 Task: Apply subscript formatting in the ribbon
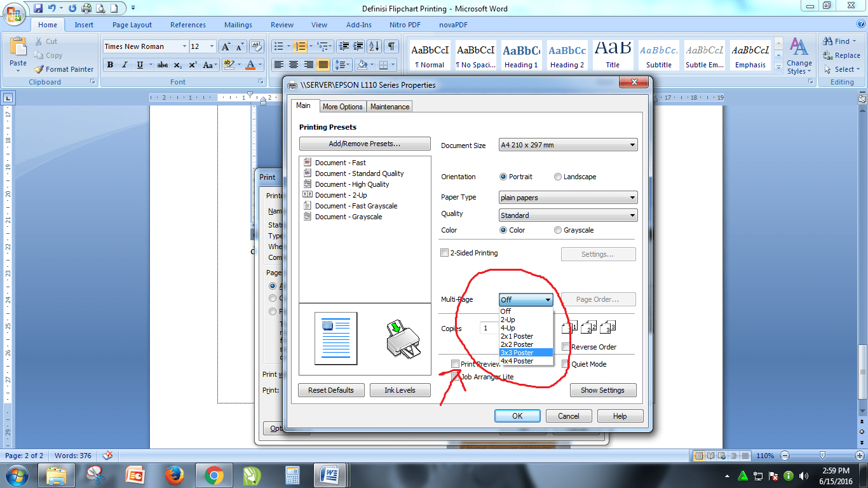tap(177, 65)
